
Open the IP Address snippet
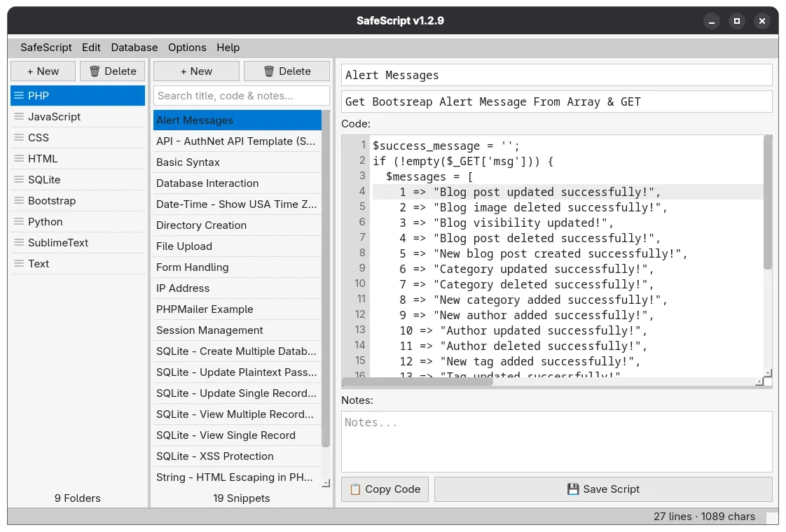(237, 288)
